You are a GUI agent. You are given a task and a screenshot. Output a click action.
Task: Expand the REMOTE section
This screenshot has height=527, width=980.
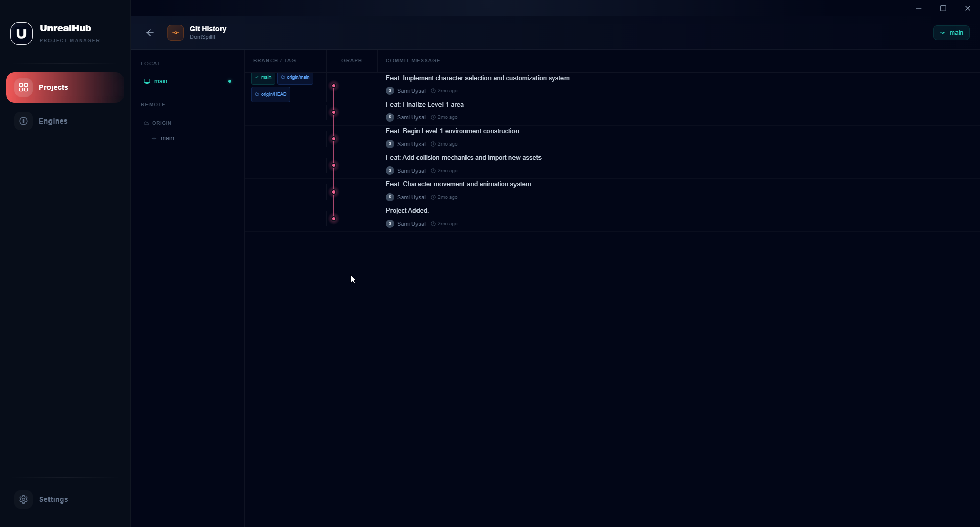coord(153,104)
